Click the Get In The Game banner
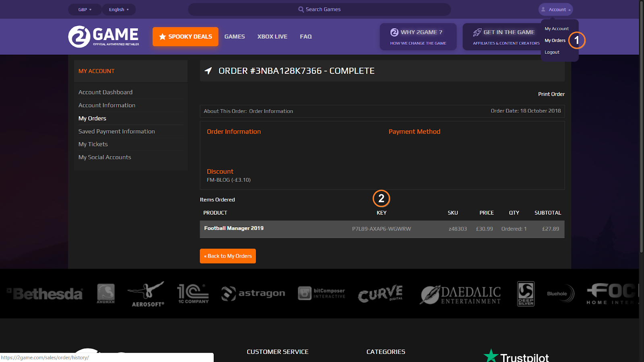This screenshot has height=362, width=644. click(x=501, y=37)
